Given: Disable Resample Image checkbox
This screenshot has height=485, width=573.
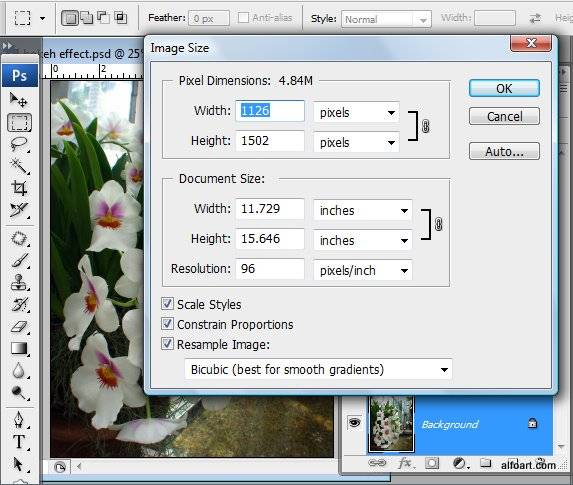Looking at the screenshot, I should coord(167,344).
